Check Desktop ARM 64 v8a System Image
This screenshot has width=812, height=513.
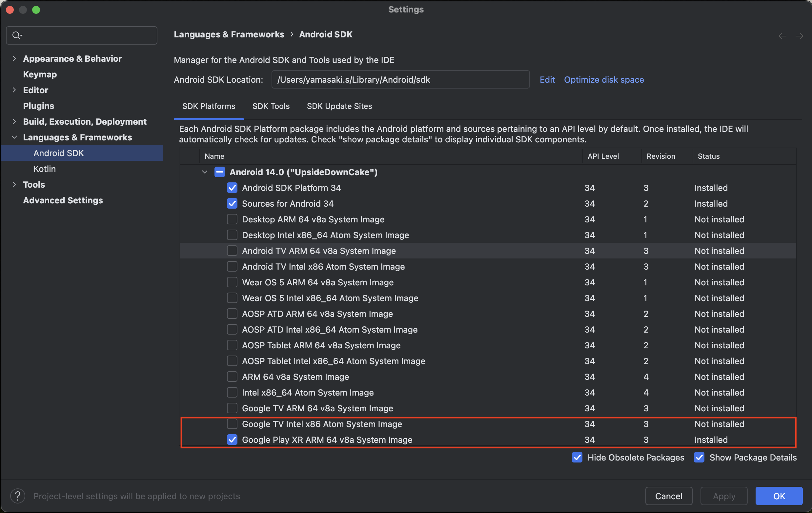[x=232, y=219]
